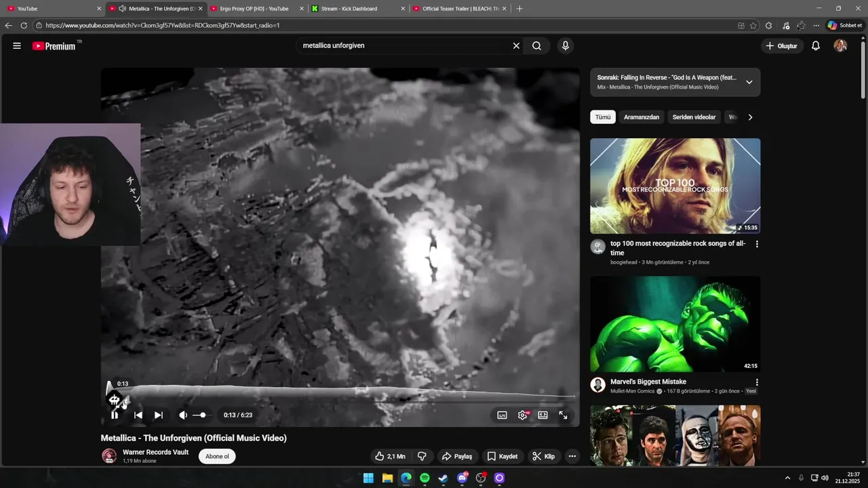
Task: Open player settings gear
Action: (x=523, y=415)
